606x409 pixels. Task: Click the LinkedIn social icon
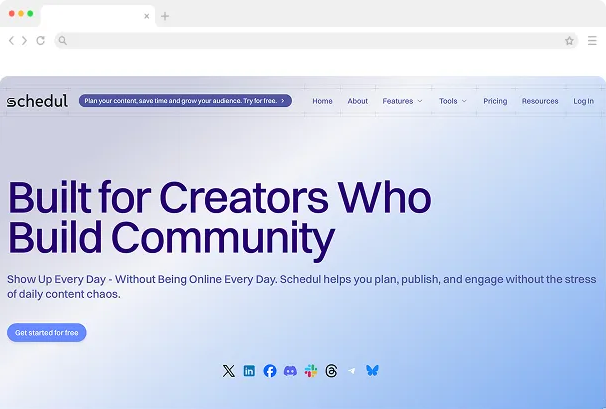tap(249, 371)
